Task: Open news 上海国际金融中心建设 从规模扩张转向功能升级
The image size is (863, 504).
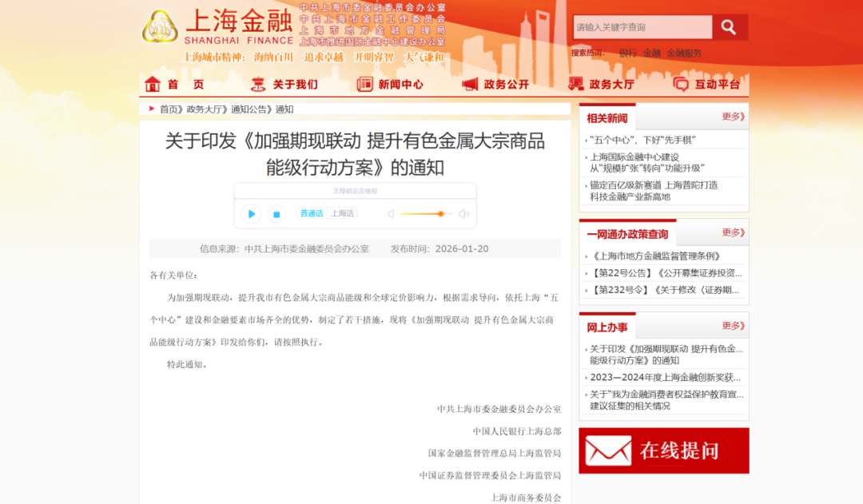Action: click(x=646, y=163)
